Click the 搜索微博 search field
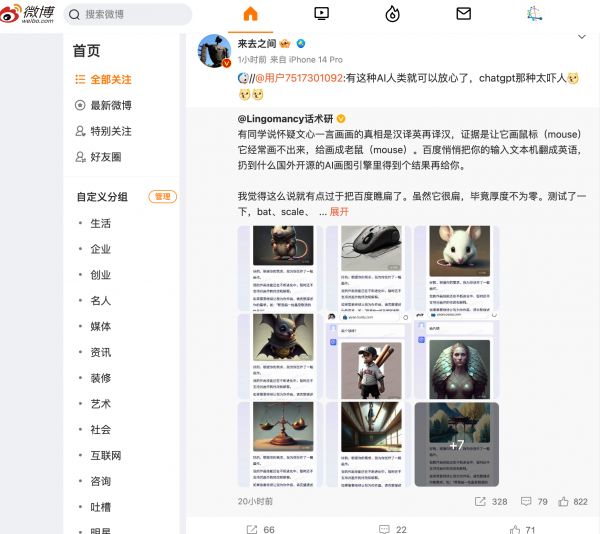Viewport: 600px width, 534px height. tap(127, 15)
